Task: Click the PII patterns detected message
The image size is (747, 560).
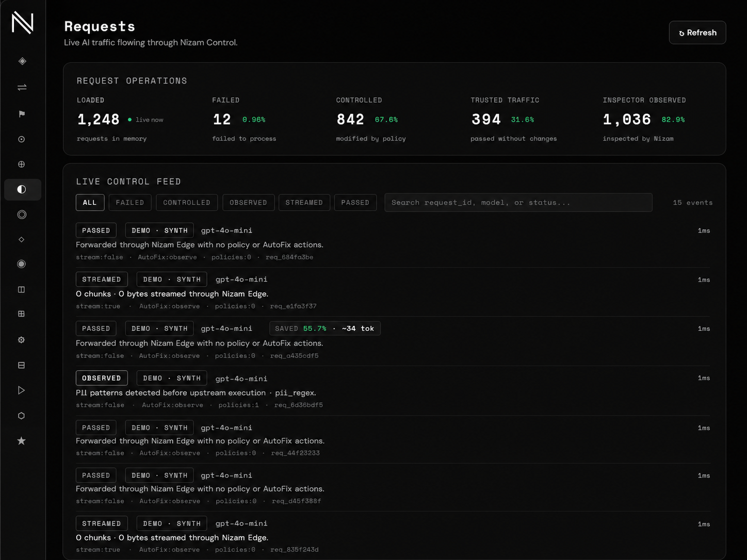Action: [x=196, y=393]
